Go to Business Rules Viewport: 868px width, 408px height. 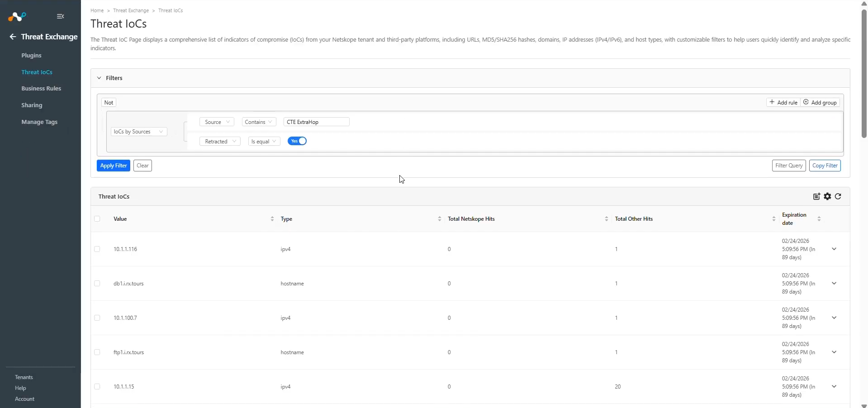pos(41,89)
